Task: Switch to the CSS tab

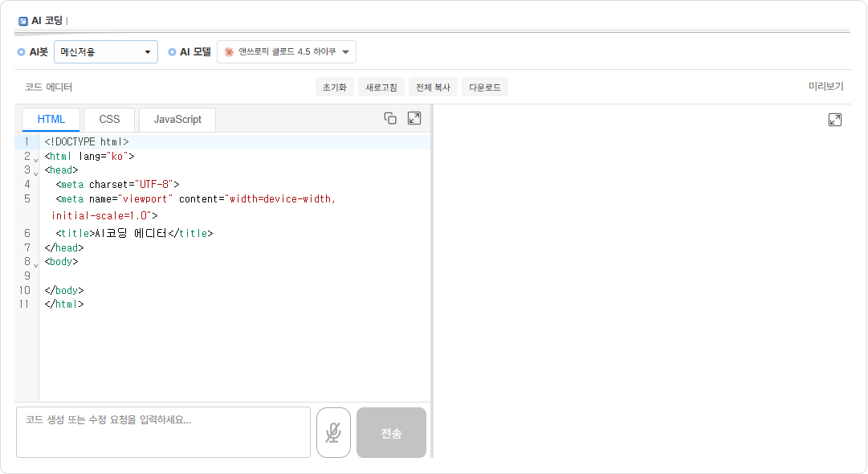Action: click(109, 119)
